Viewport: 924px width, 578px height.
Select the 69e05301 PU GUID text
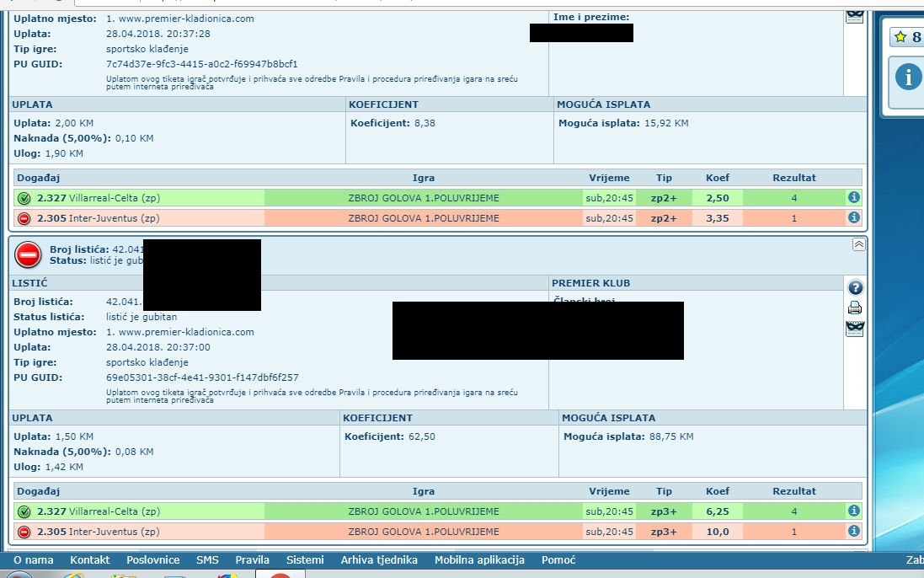point(202,377)
